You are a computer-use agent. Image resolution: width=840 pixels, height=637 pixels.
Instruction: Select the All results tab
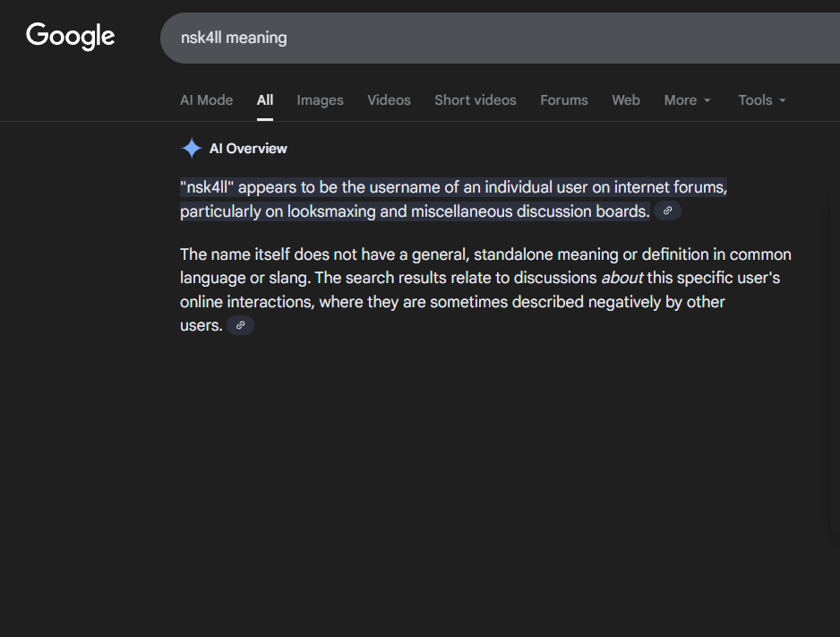point(265,100)
